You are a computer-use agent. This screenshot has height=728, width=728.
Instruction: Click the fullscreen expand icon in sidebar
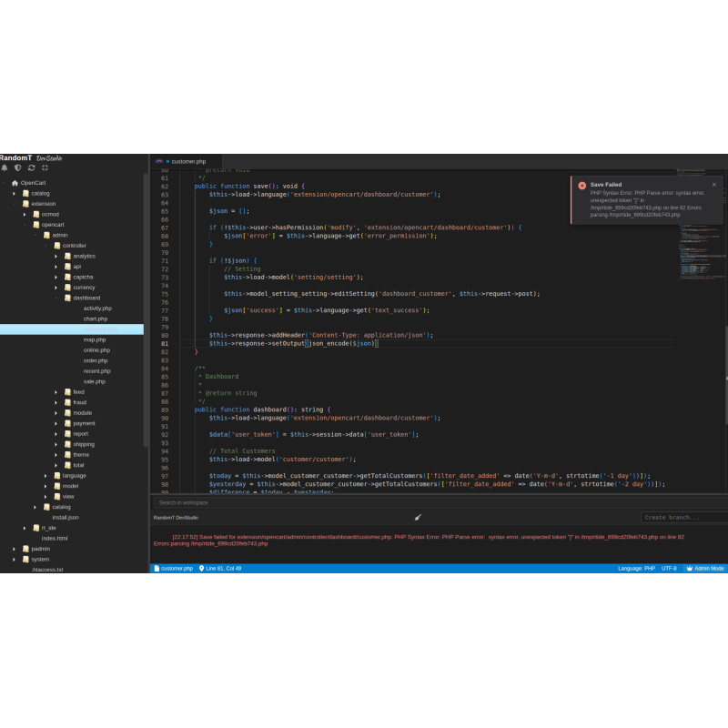[x=45, y=167]
